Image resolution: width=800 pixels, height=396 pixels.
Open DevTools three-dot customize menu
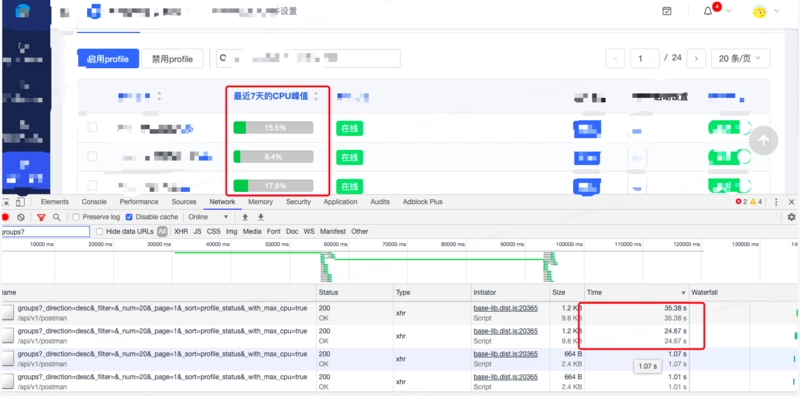click(776, 202)
